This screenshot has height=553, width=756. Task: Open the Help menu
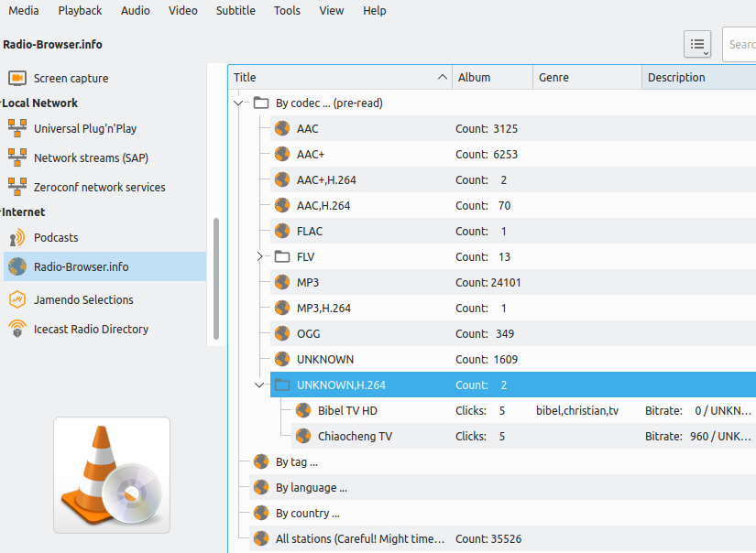(374, 11)
